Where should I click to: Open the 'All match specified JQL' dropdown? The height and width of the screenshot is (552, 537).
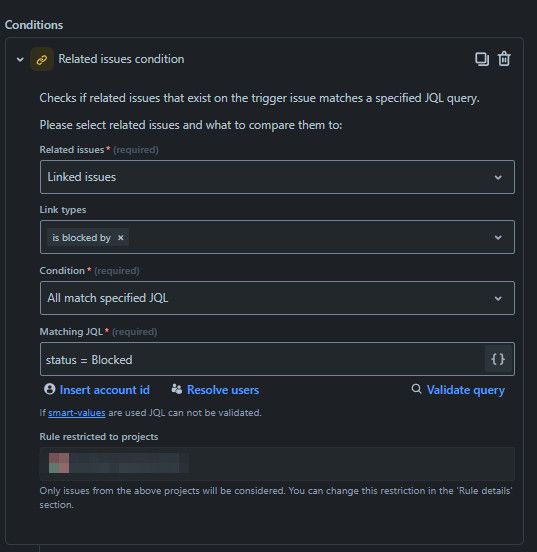point(277,298)
